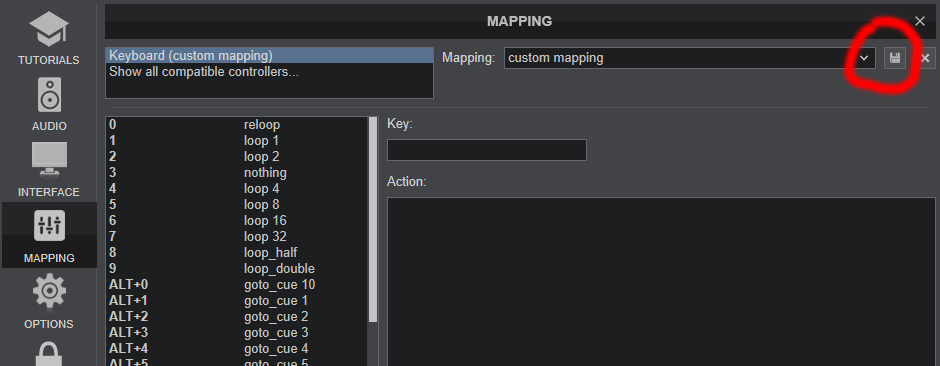Close the Mapping settings window

(920, 21)
